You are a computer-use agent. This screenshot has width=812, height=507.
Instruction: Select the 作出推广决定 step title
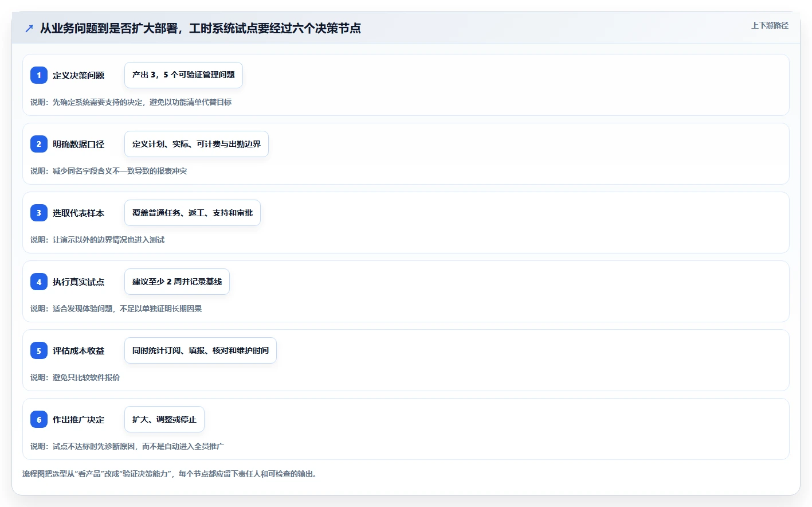coord(79,419)
